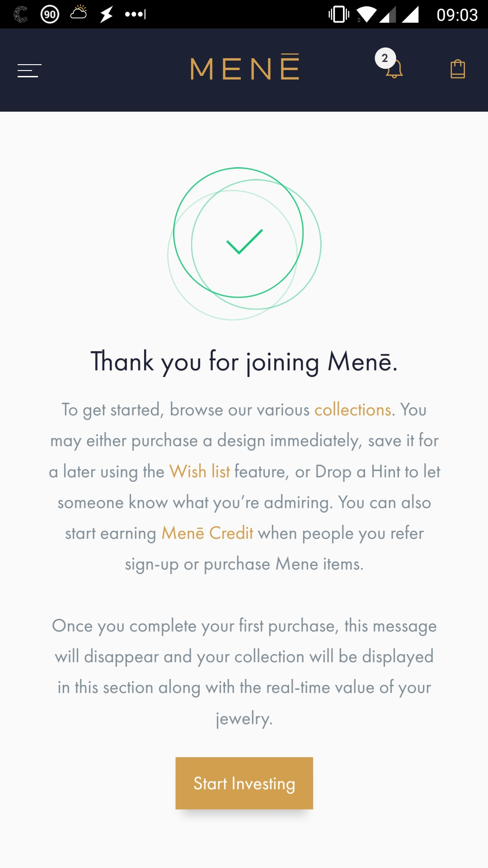The width and height of the screenshot is (488, 868).
Task: Tap the Wi-Fi signal status icon
Action: click(x=366, y=14)
